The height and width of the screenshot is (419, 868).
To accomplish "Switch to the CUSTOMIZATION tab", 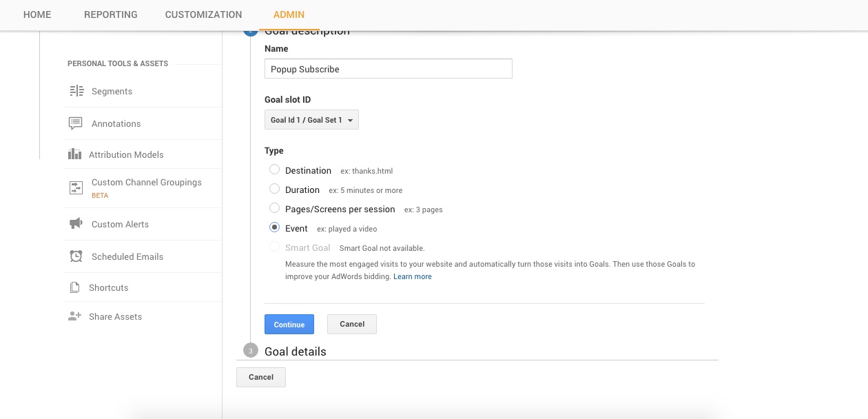I will coord(203,14).
